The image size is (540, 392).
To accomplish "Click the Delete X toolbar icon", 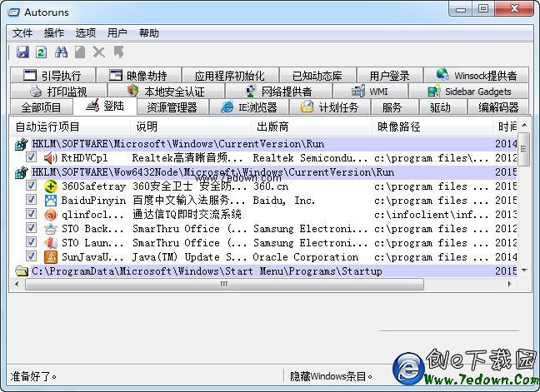I will click(x=99, y=52).
